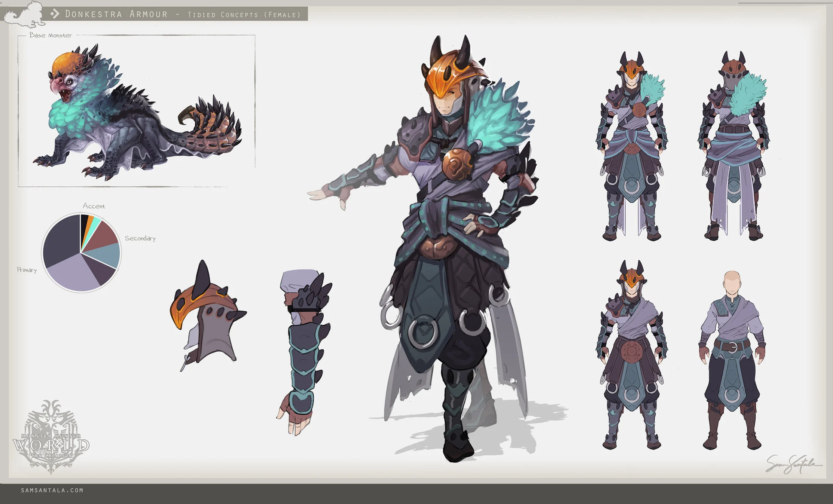Screen dimensions: 833x504
Task: Select the "Tidied Concepts (Female)" subtitle
Action: [244, 15]
